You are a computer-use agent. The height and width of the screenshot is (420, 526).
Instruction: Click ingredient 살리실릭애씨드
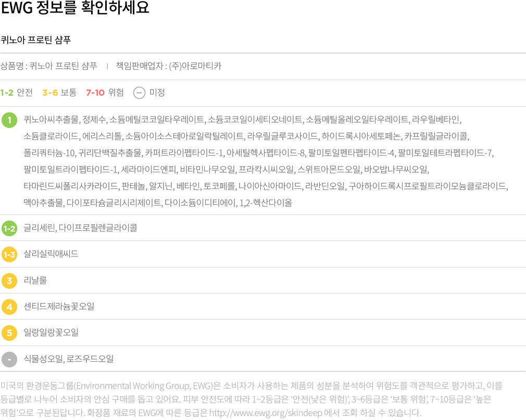tap(51, 254)
